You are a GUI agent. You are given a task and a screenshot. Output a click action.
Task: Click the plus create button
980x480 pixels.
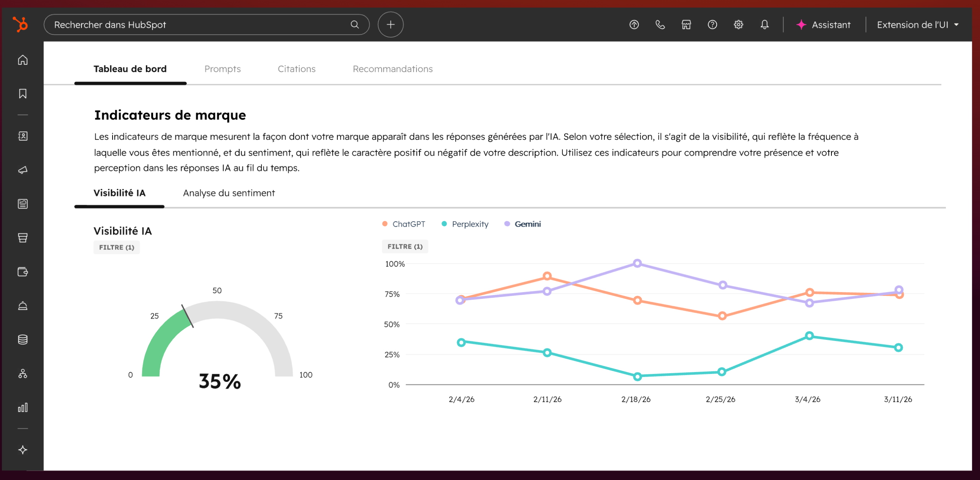[x=390, y=24]
